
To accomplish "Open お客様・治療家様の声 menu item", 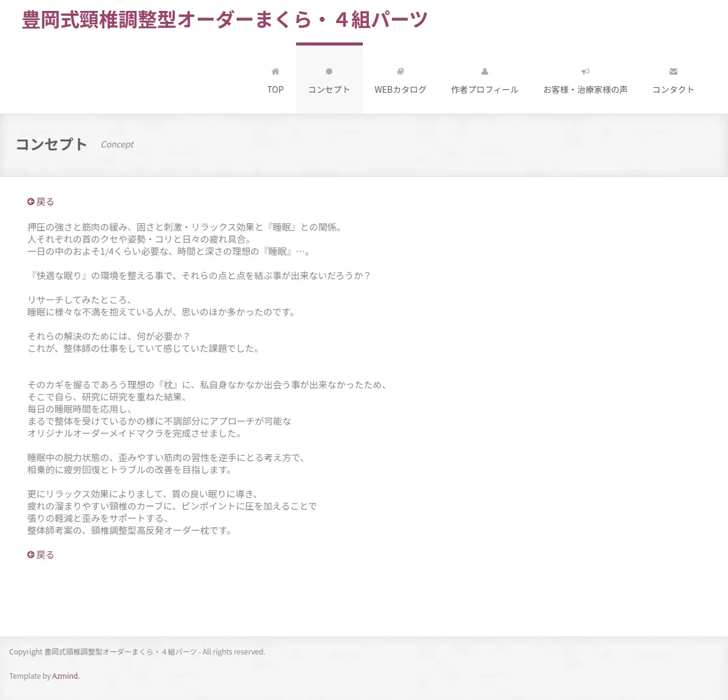I will point(585,79).
